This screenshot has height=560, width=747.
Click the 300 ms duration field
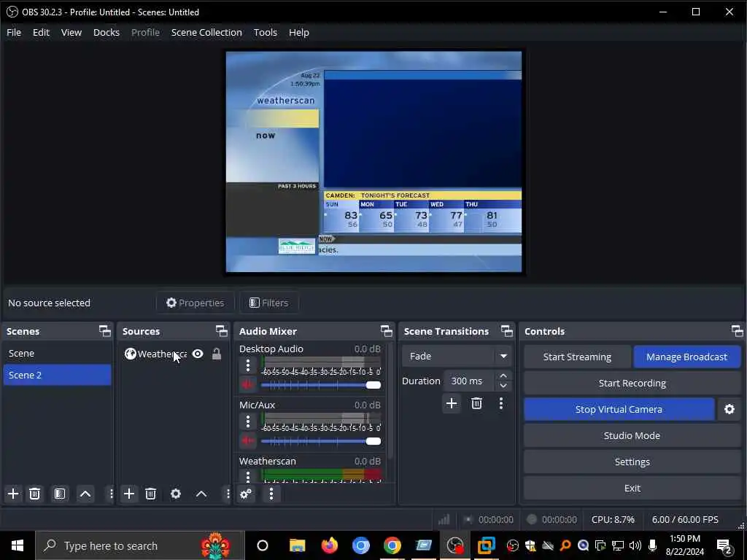coord(469,381)
